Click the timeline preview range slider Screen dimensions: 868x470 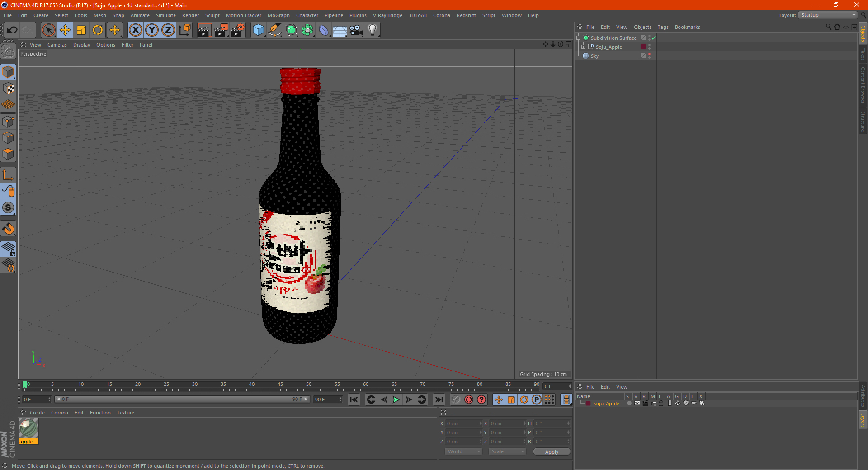pos(182,399)
